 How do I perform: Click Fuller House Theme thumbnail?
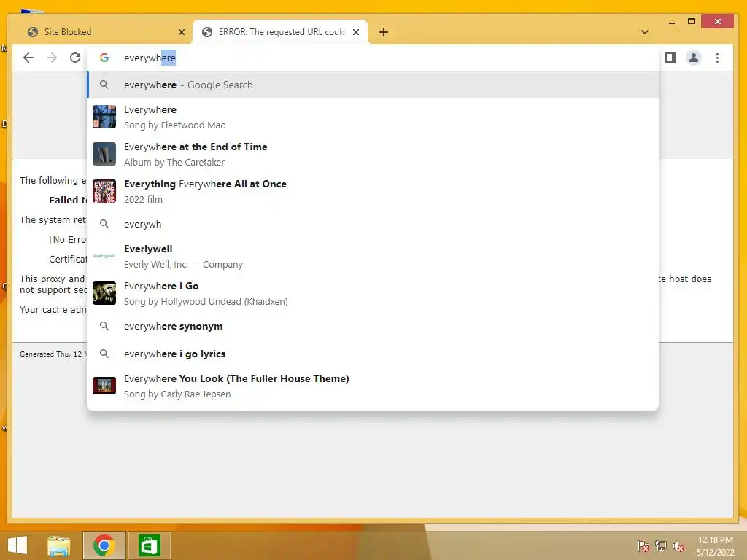click(104, 386)
